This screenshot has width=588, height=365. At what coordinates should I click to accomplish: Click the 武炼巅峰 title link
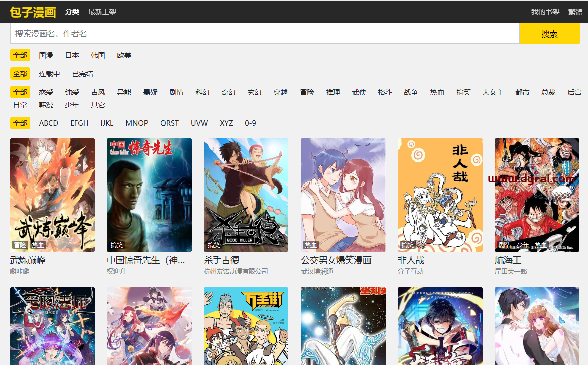pyautogui.click(x=28, y=260)
